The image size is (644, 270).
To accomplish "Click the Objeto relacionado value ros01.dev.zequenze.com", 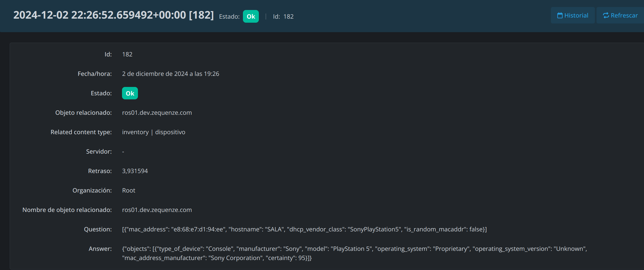I will pos(157,113).
